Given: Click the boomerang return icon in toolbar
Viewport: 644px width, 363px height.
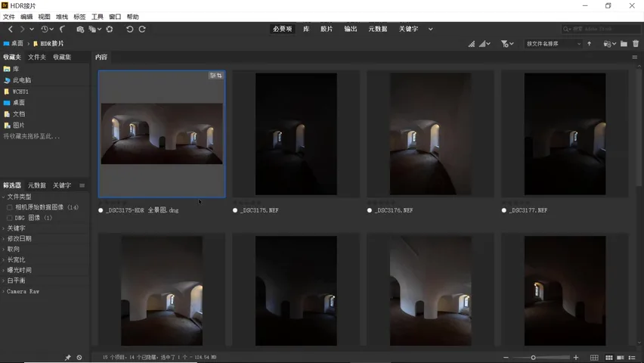Looking at the screenshot, I should pyautogui.click(x=63, y=29).
